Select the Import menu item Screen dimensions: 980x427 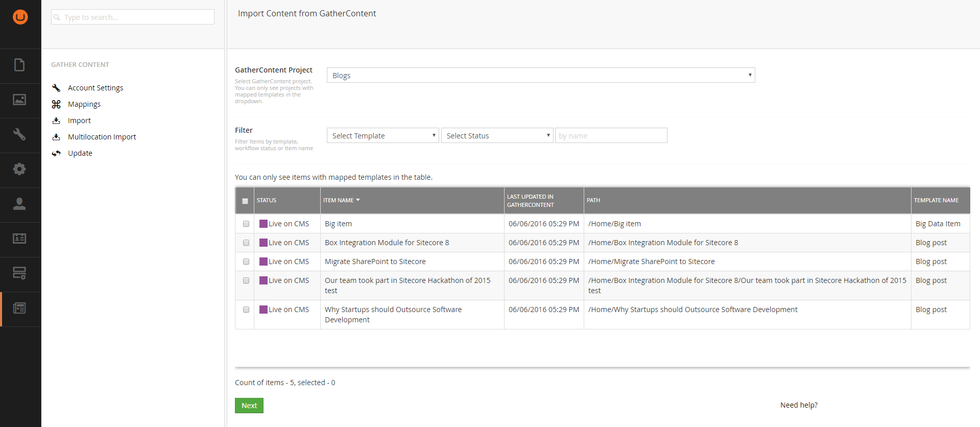pos(79,121)
